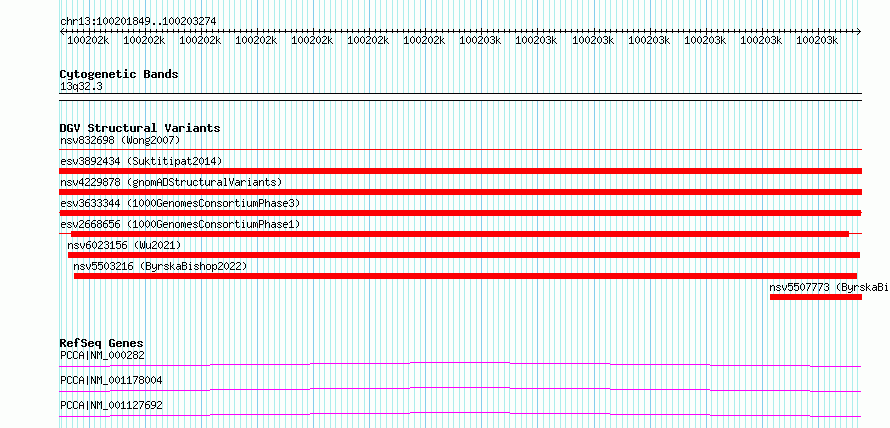The height and width of the screenshot is (428, 890).
Task: Click the esv3633344 1000GenomesConsortiumPhase3 label
Action: pyautogui.click(x=180, y=203)
